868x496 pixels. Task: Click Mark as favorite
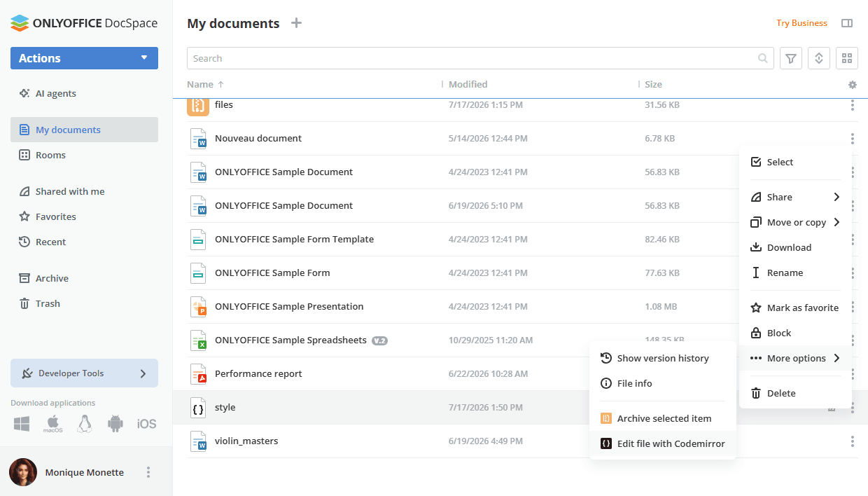(795, 308)
